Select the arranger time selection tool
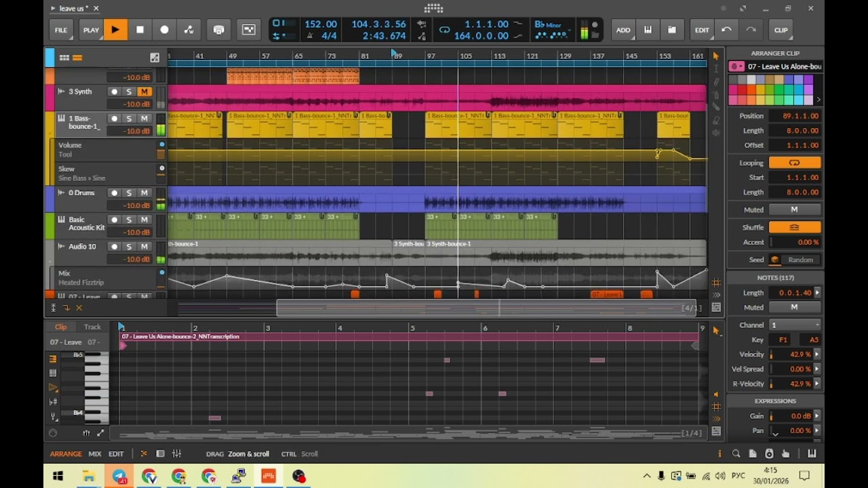868x488 pixels. (716, 69)
